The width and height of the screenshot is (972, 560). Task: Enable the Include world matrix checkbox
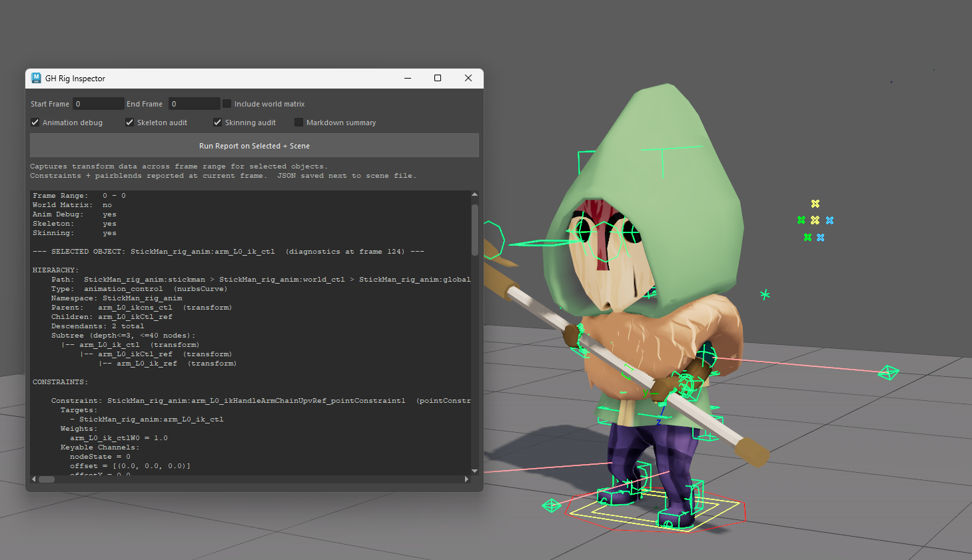227,103
